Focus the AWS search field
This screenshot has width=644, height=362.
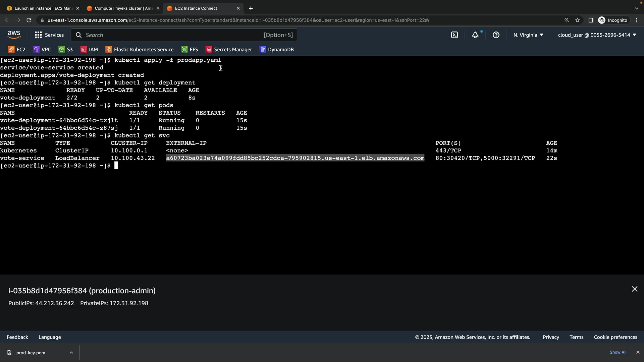(174, 35)
